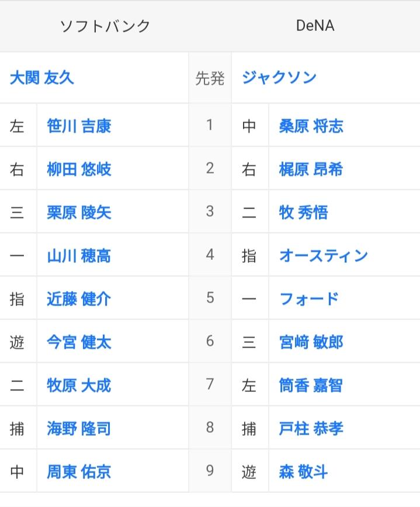Open オースティン player page
Screen dimensions: 420x507
tap(324, 256)
